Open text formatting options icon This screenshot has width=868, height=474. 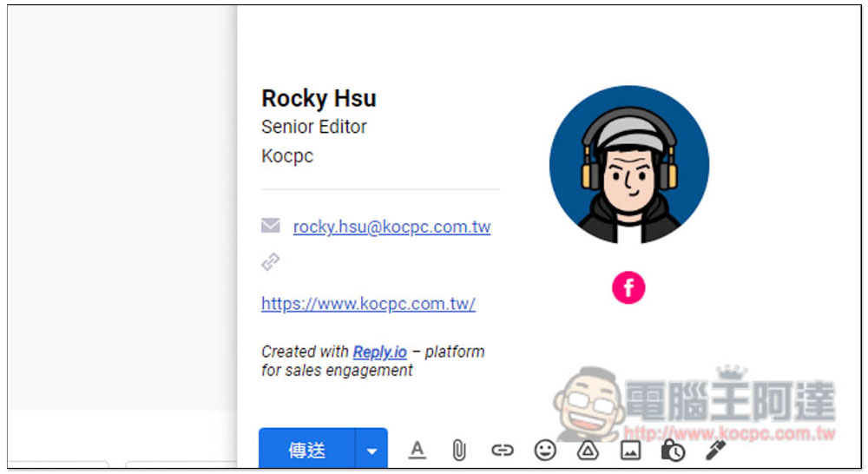(x=418, y=450)
